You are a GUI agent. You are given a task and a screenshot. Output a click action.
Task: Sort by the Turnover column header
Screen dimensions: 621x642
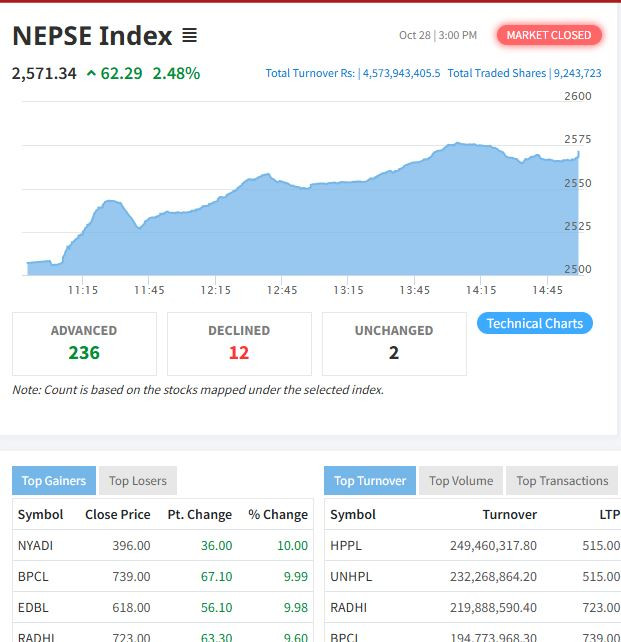(x=510, y=514)
